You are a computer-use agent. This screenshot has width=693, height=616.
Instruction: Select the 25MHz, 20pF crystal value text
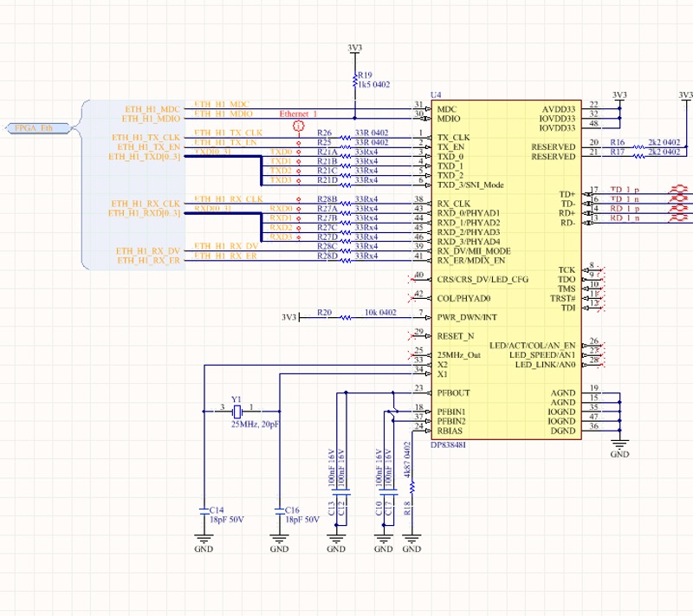tap(255, 425)
